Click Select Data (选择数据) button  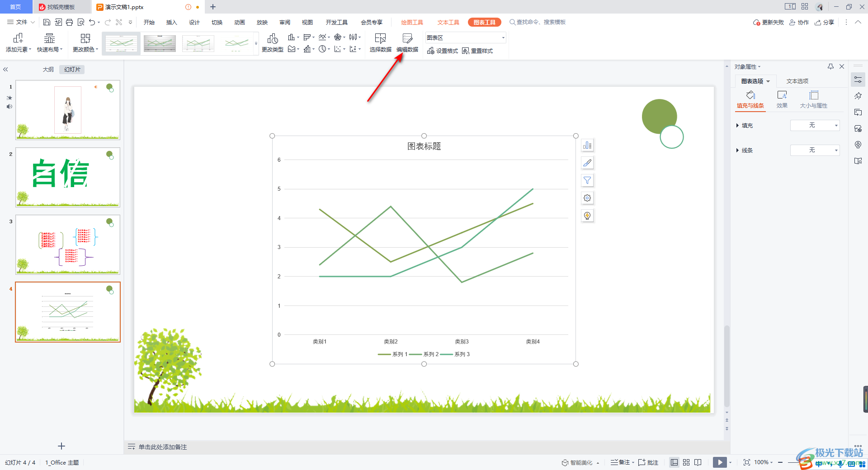tap(380, 43)
